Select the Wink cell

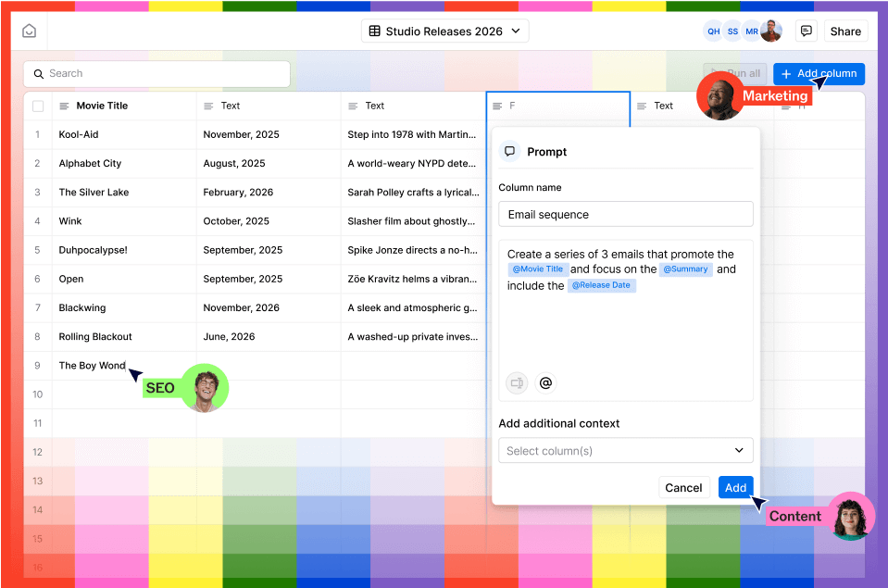(124, 221)
